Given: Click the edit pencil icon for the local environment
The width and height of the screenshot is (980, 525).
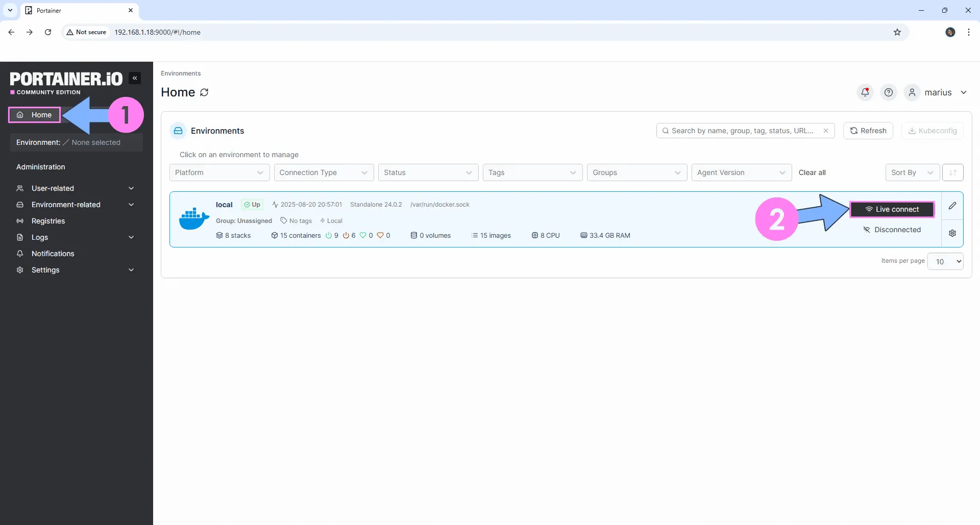Looking at the screenshot, I should 952,206.
